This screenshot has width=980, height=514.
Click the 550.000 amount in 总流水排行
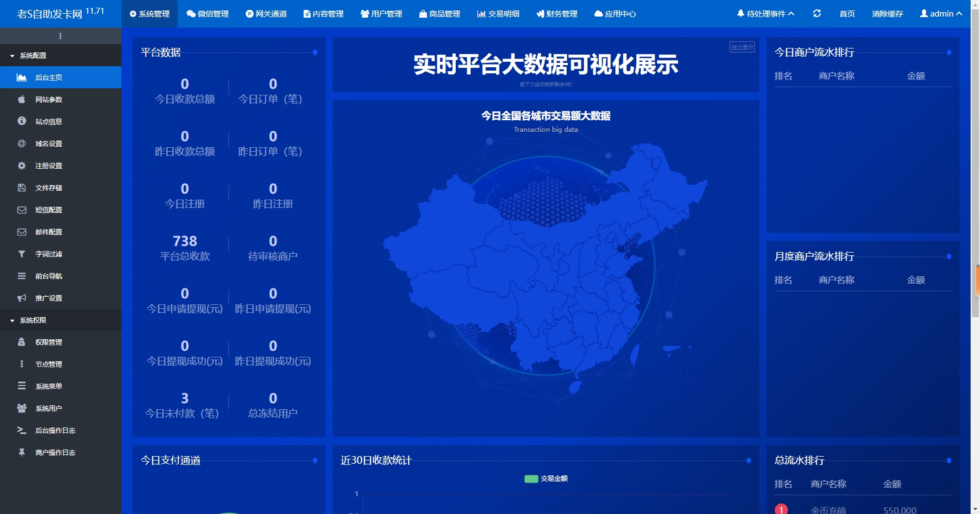[899, 510]
